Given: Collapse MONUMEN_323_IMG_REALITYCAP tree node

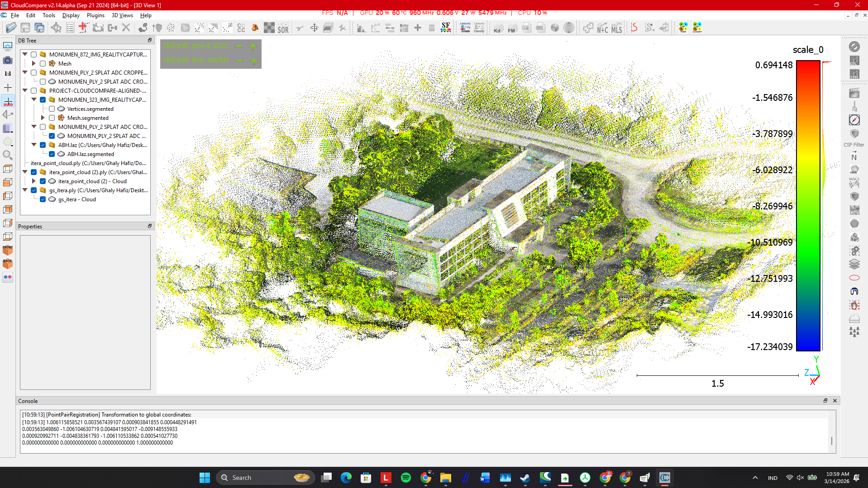Looking at the screenshot, I should (x=34, y=99).
